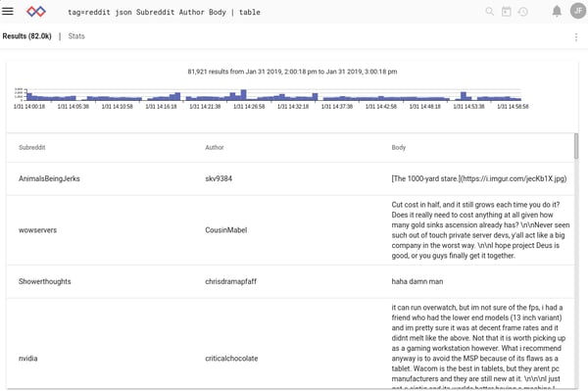Sort table by Author column header

click(215, 147)
